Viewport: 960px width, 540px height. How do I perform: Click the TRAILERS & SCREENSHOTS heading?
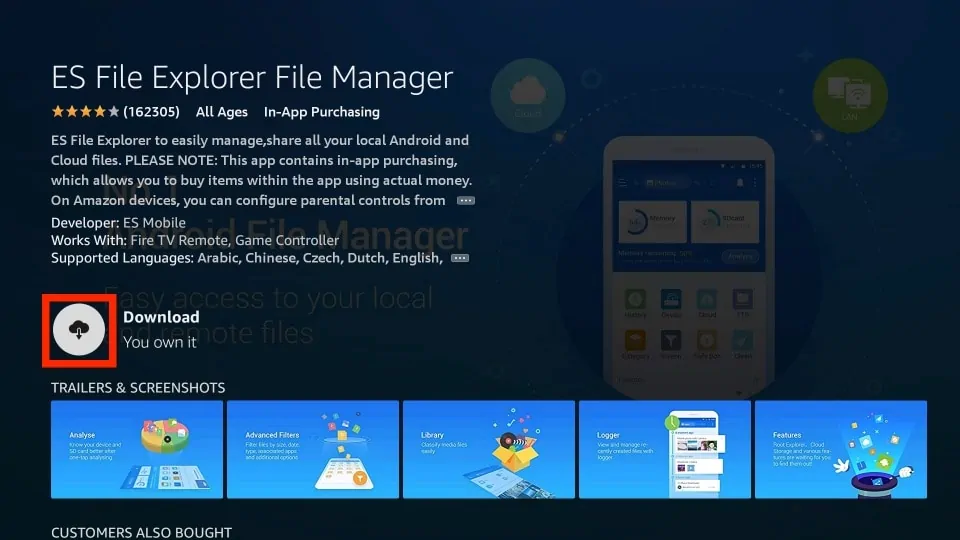coord(138,388)
